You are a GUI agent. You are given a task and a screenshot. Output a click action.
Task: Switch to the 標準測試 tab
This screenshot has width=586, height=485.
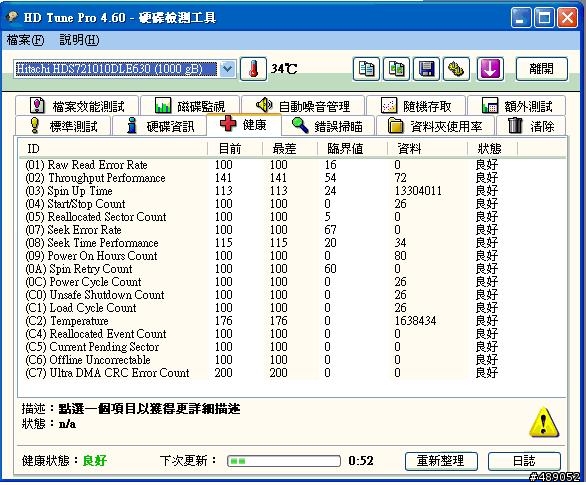pos(63,126)
